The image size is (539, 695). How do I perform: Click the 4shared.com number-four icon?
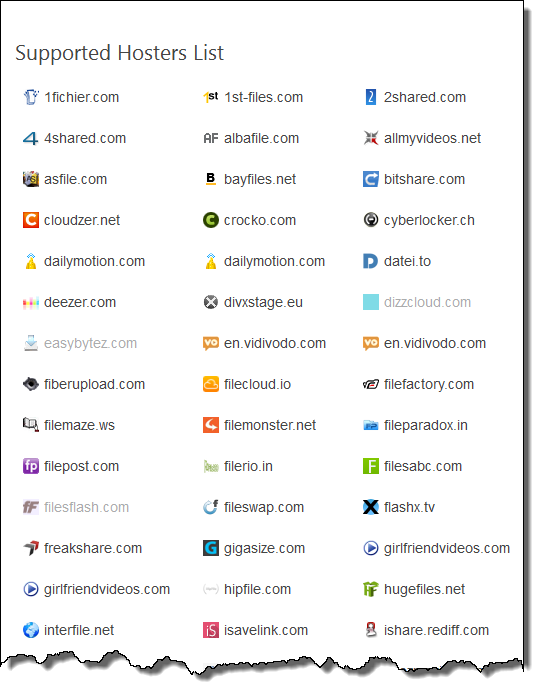[31, 138]
